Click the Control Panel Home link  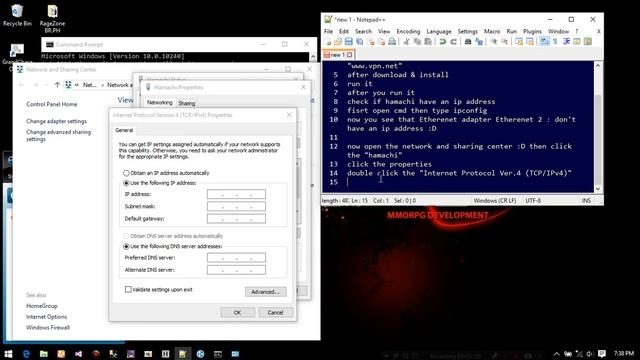[51, 104]
